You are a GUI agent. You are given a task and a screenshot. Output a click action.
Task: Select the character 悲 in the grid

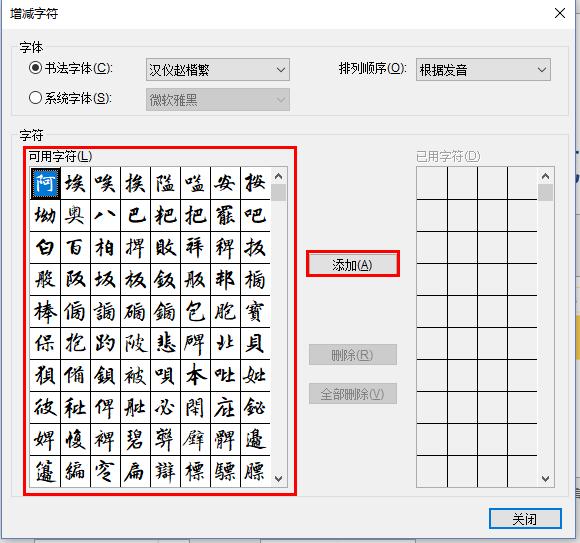[x=165, y=343]
